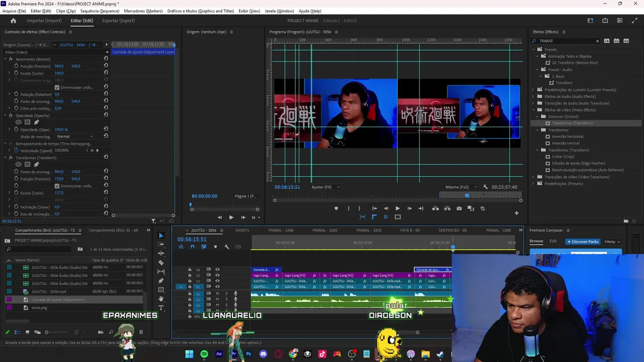644x362 pixels.
Task: Collapse Transformar (Transform) effect section
Action: (5, 157)
